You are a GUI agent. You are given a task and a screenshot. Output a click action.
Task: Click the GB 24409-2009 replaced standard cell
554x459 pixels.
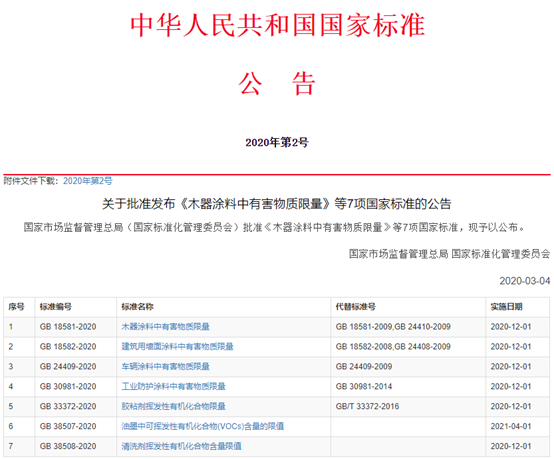point(364,366)
